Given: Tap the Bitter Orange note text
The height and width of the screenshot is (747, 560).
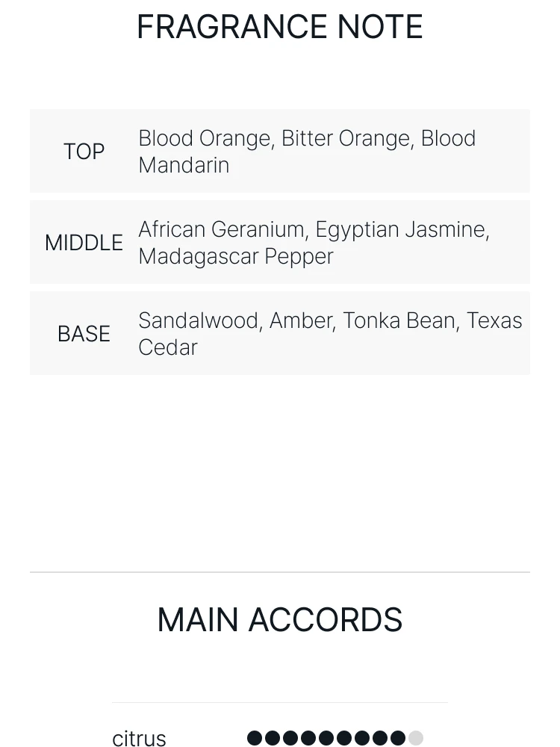Looking at the screenshot, I should tap(346, 139).
